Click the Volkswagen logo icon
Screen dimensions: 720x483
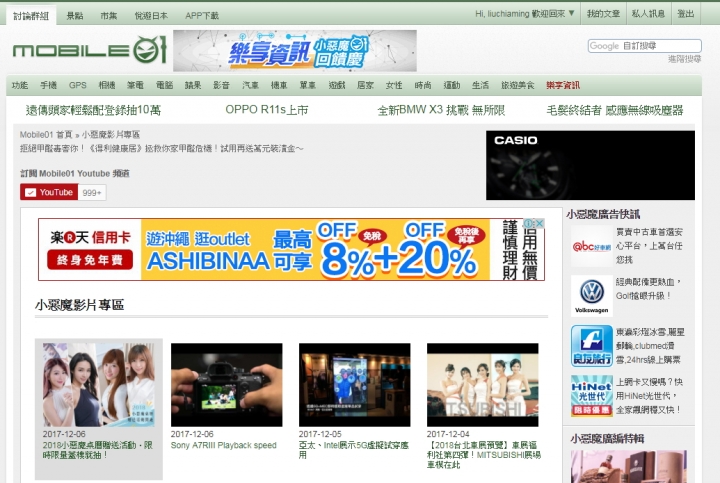click(591, 296)
